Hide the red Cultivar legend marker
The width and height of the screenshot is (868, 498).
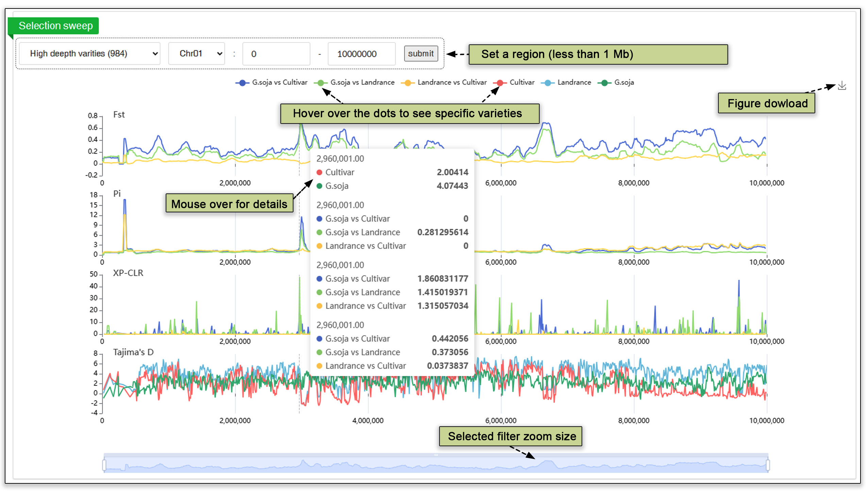500,83
